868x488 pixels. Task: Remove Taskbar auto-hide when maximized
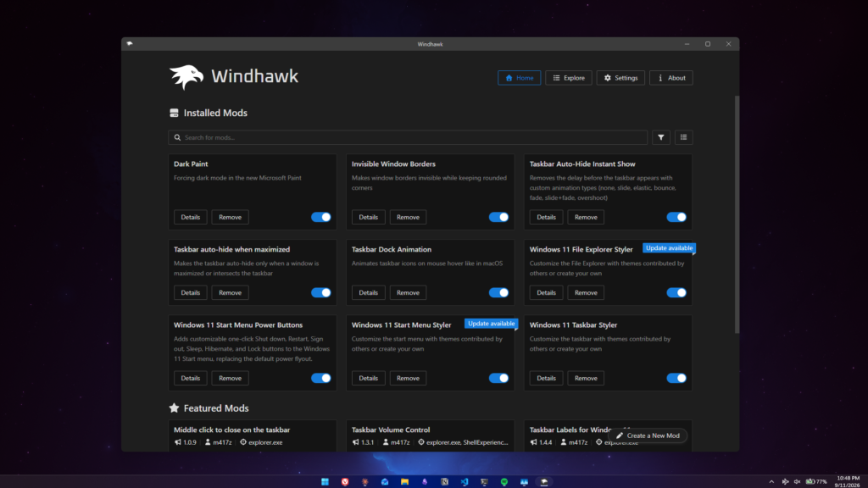(x=230, y=292)
